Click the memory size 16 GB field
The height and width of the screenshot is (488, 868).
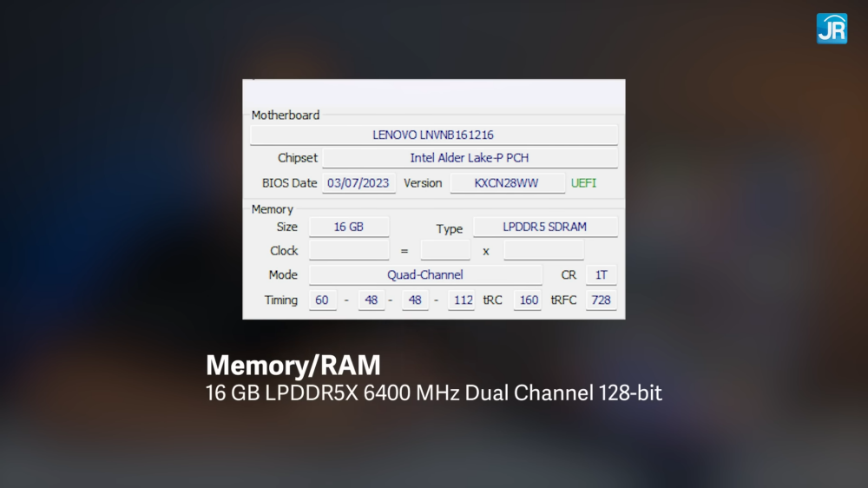click(349, 228)
